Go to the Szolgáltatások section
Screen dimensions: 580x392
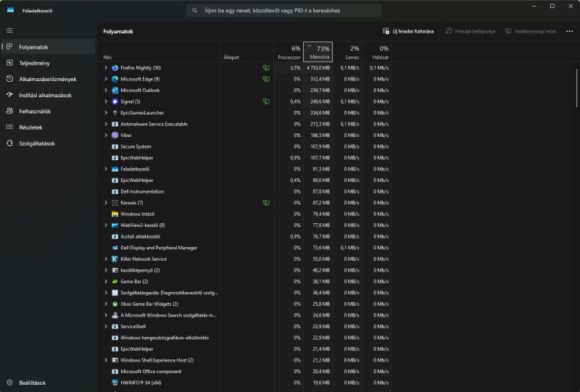tap(36, 143)
